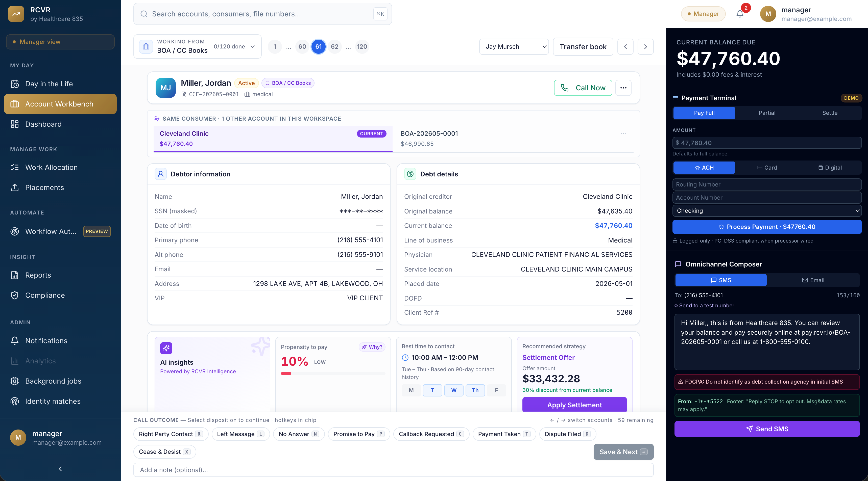Open Day in the Life page
The image size is (868, 481).
tap(60, 84)
